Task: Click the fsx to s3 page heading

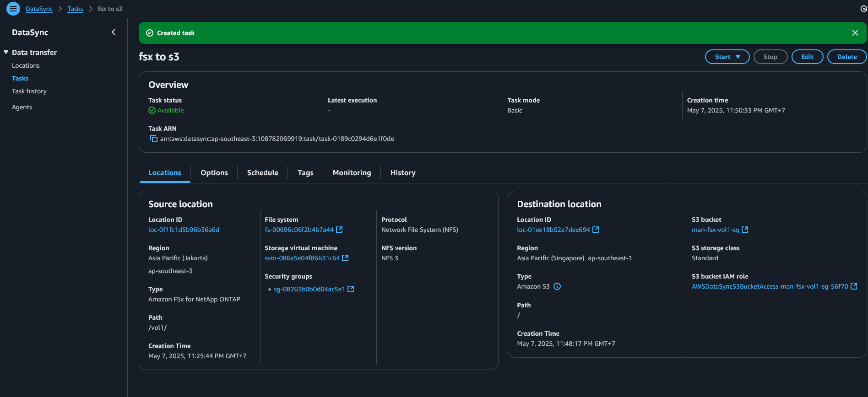Action: (x=159, y=57)
